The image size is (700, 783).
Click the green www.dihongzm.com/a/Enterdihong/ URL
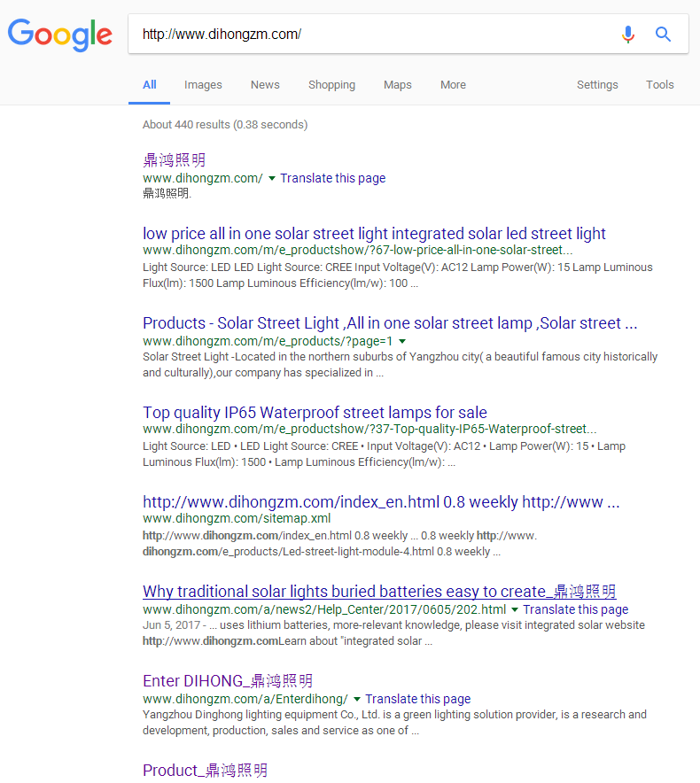click(x=245, y=699)
